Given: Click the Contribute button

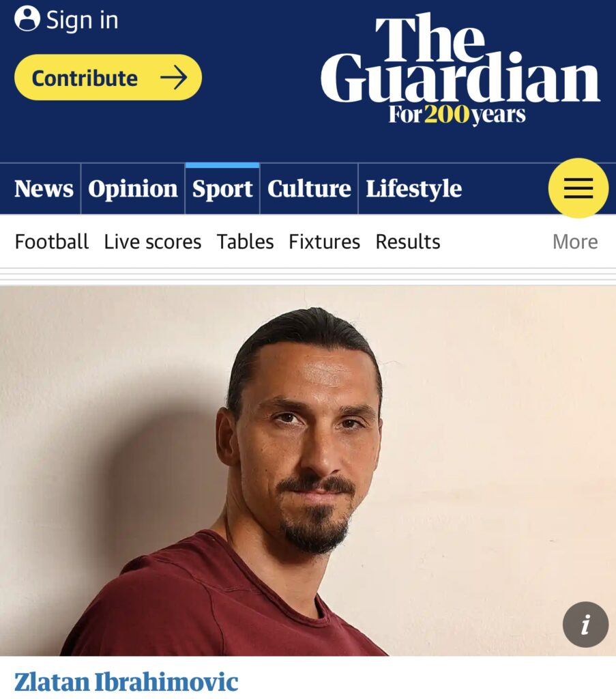Looking at the screenshot, I should [x=108, y=77].
